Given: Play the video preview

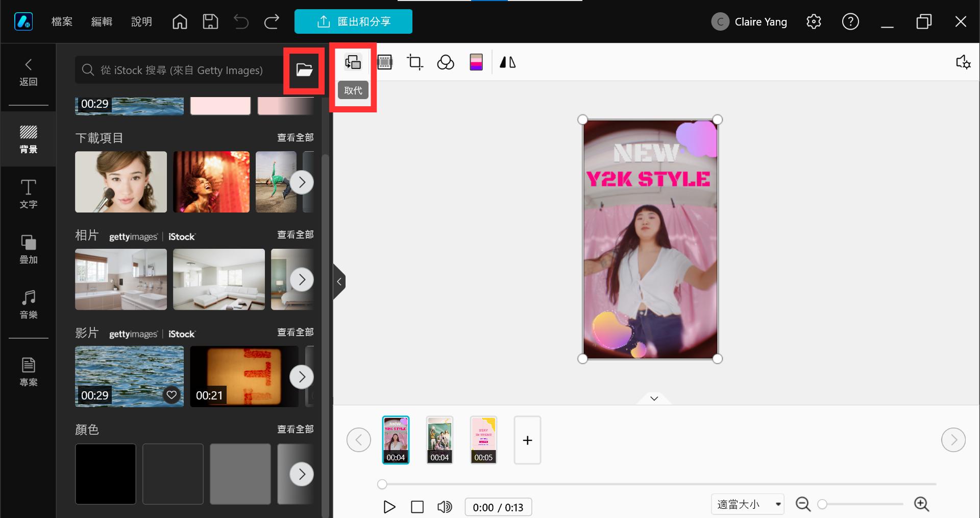Looking at the screenshot, I should tap(389, 507).
